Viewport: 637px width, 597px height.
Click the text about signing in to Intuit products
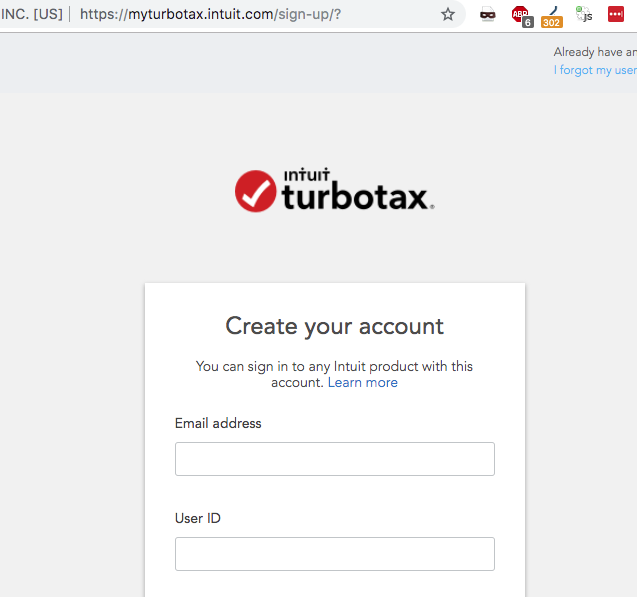(334, 374)
